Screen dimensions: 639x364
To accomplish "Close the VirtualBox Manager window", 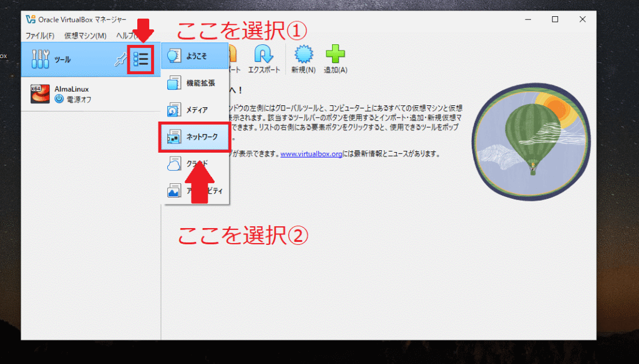I will (582, 19).
